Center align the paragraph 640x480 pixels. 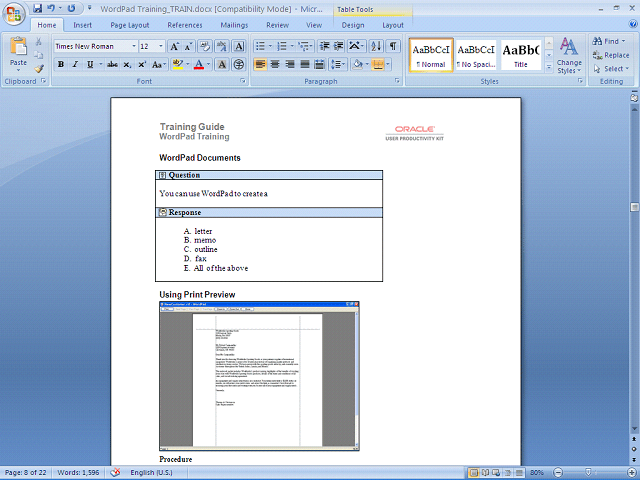tap(275, 64)
